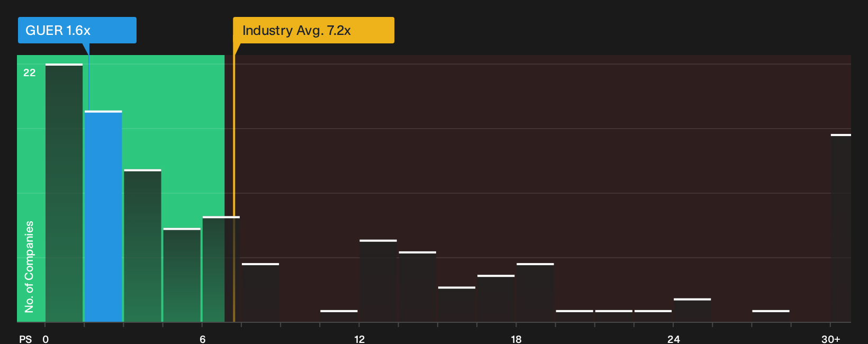Click the x-axis tick label 12

tap(359, 339)
